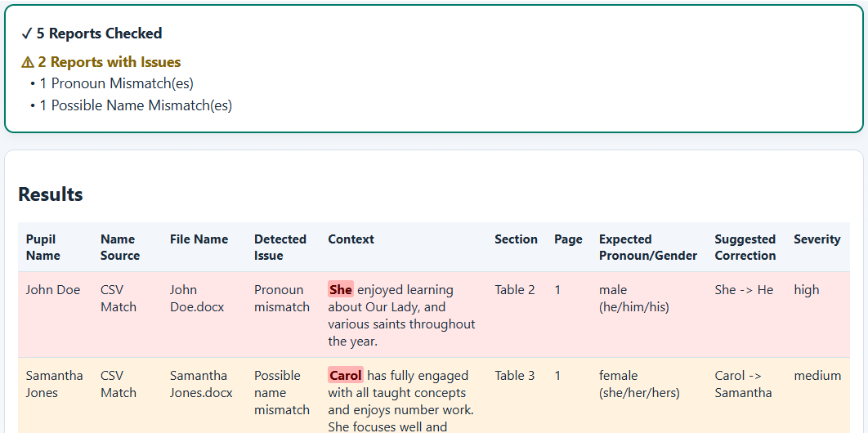This screenshot has height=433, width=868.
Task: Click the 'Table 3' section cell
Action: coord(515,376)
